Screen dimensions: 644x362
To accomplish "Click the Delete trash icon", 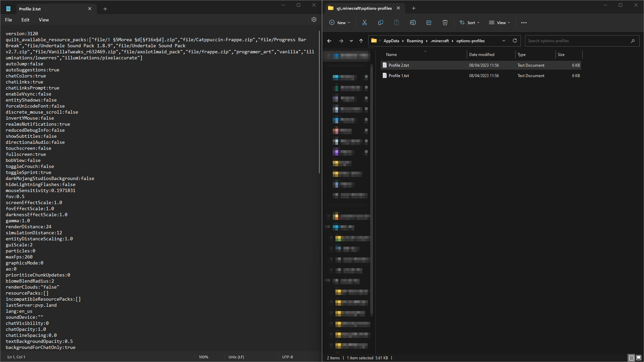I will [445, 23].
